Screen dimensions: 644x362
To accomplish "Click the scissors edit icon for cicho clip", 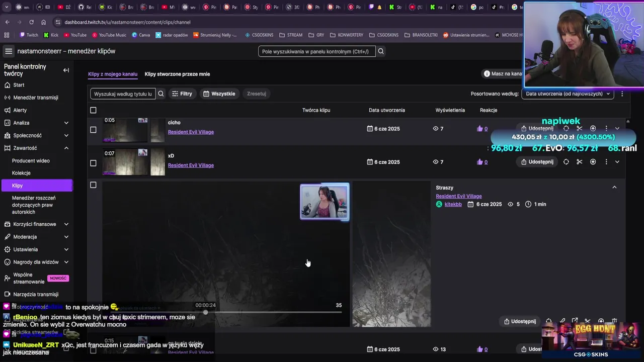I will [x=580, y=129].
